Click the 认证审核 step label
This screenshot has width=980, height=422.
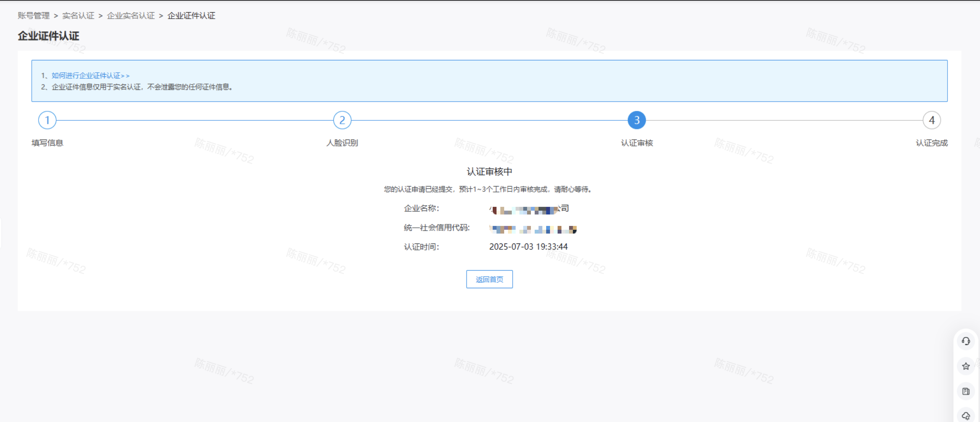(x=637, y=143)
